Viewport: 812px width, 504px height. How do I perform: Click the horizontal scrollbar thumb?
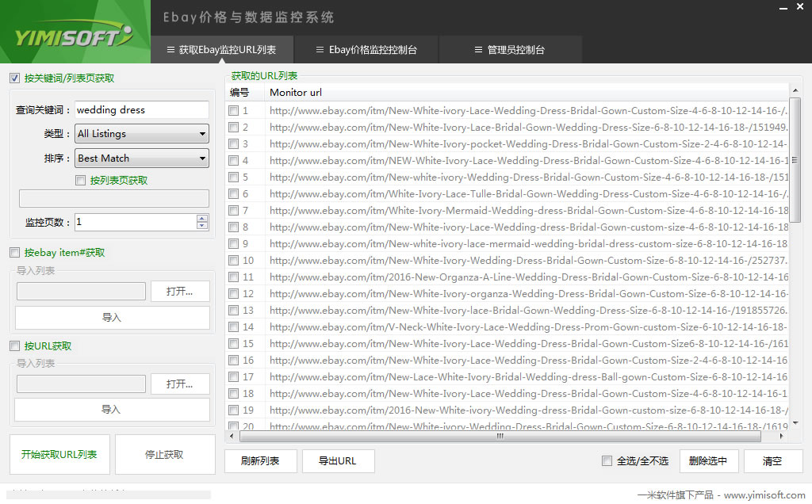pyautogui.click(x=500, y=436)
